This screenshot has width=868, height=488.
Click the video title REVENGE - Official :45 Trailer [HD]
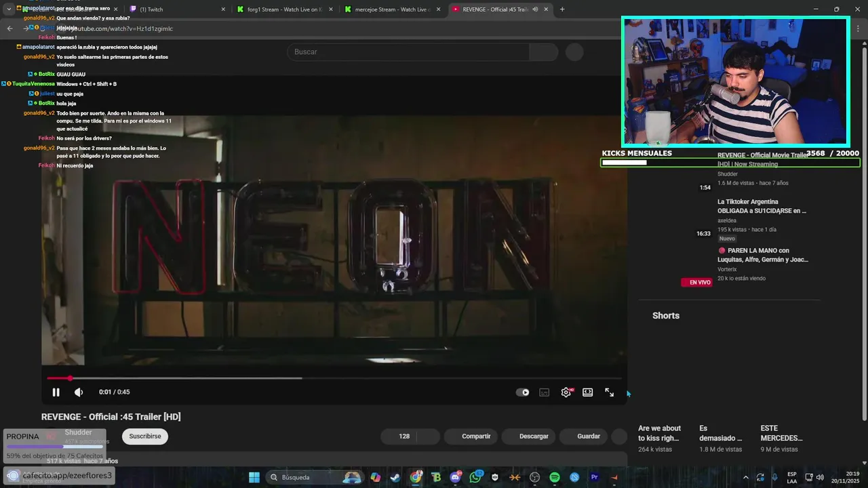pyautogui.click(x=111, y=417)
